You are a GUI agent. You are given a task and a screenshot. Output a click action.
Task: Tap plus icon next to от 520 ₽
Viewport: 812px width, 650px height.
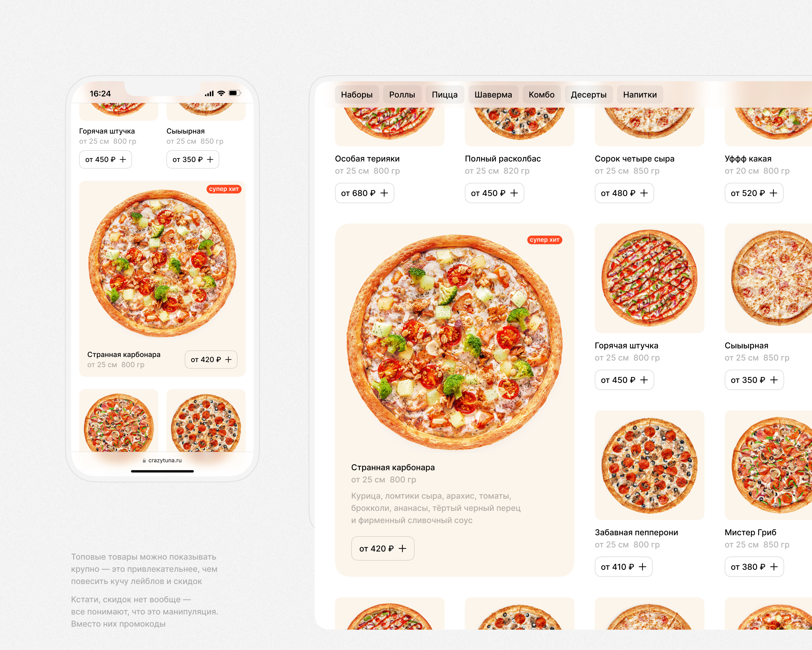click(773, 193)
